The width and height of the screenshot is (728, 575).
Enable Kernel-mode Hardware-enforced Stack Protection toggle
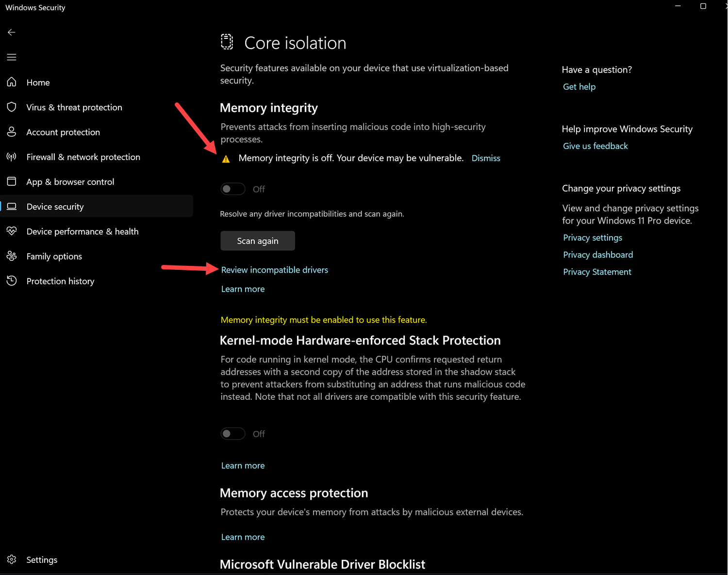(233, 433)
